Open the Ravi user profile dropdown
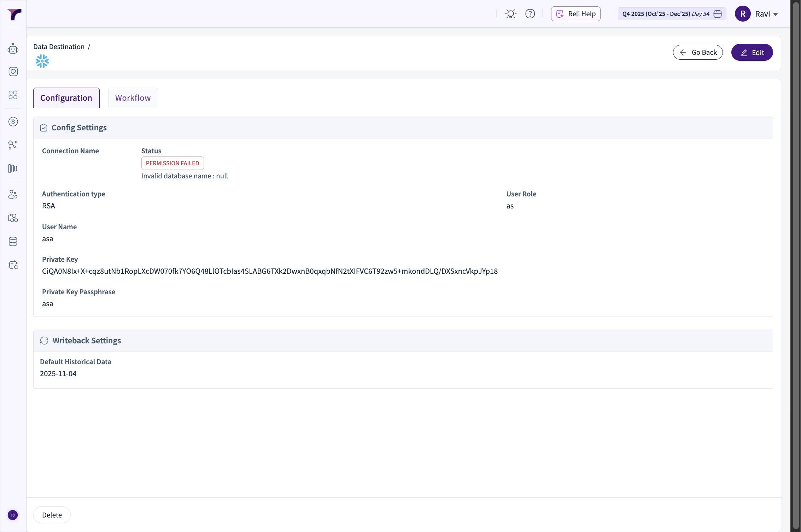Screen dimensions: 801x532 click(756, 14)
